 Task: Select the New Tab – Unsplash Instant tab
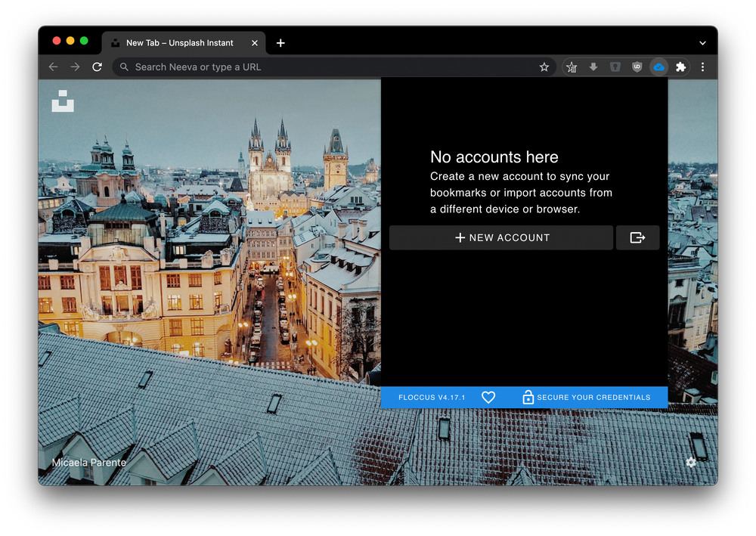tap(180, 43)
